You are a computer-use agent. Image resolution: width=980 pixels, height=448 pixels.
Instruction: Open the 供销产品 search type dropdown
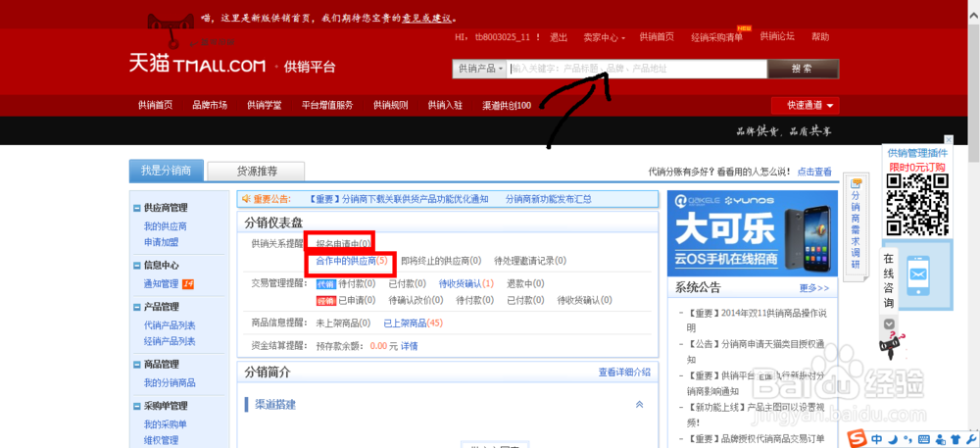(479, 69)
